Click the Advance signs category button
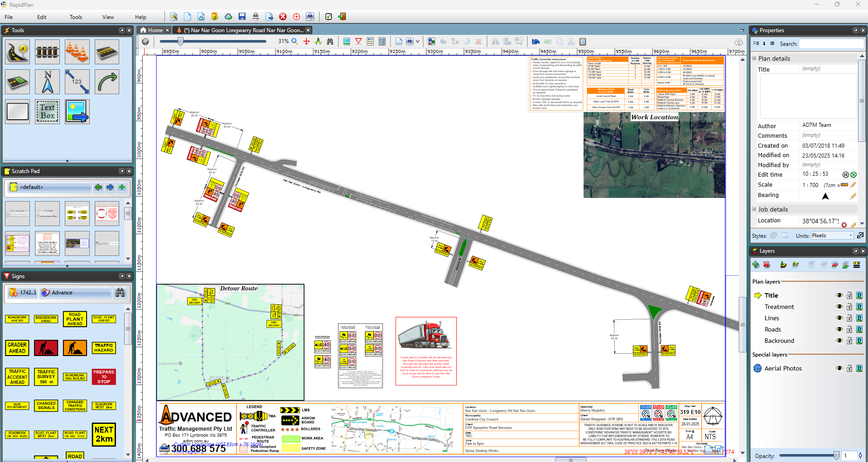868x462 pixels. pos(75,293)
